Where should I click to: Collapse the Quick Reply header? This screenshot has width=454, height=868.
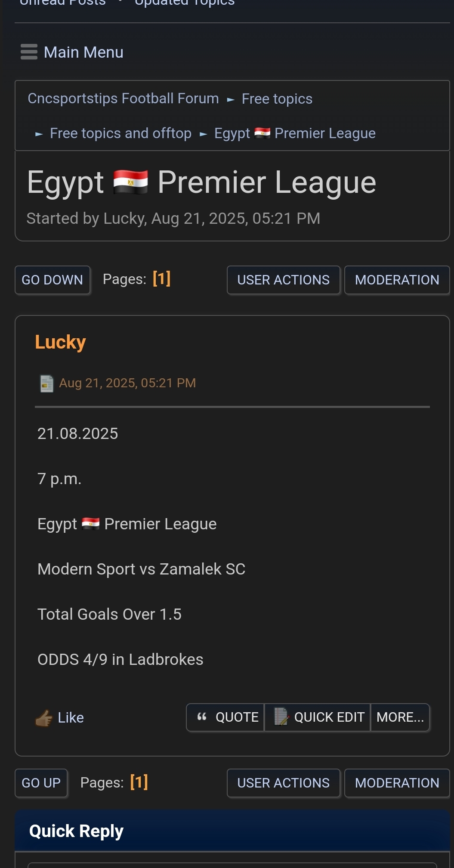click(76, 831)
